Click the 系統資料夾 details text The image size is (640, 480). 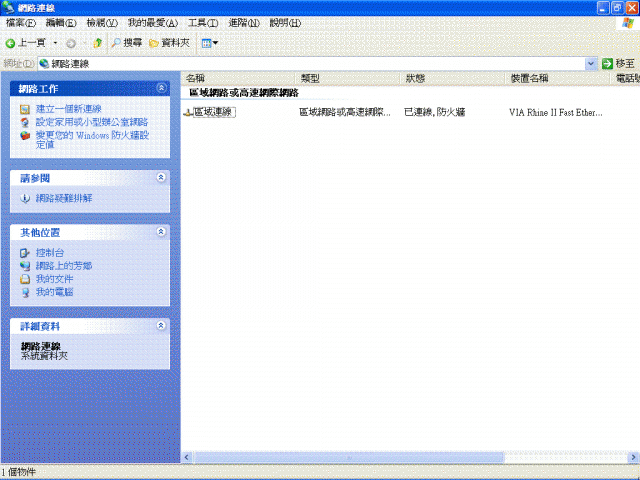click(x=44, y=356)
